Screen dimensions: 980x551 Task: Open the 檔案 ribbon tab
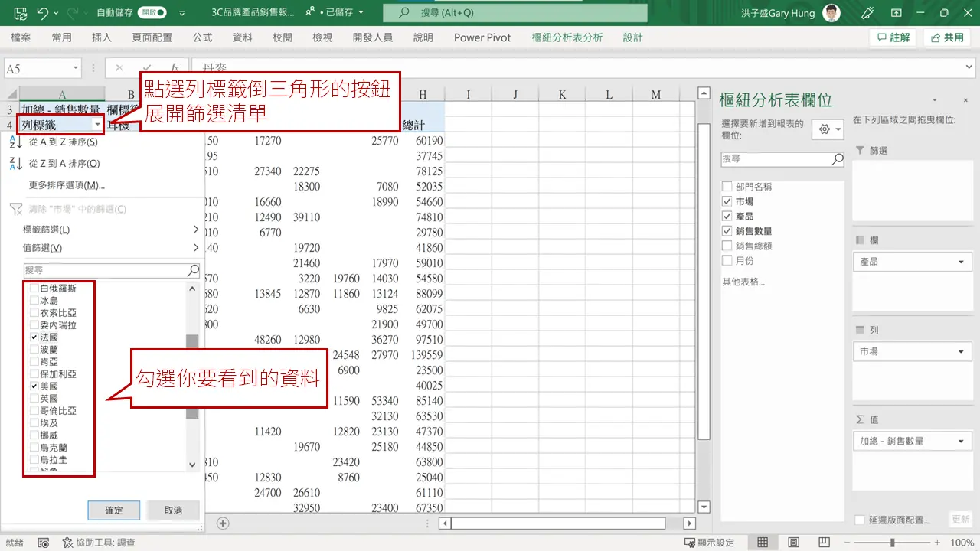21,37
